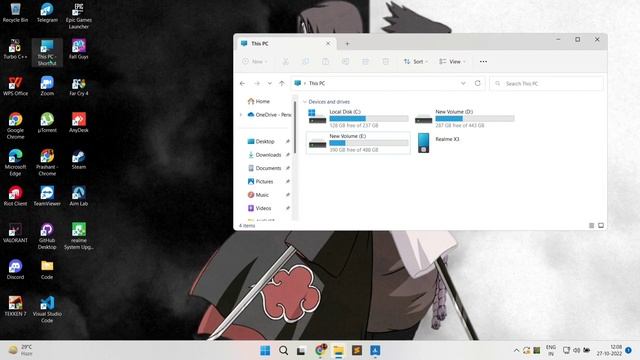
Task: Select the Code folder on desktop
Action: click(x=47, y=269)
